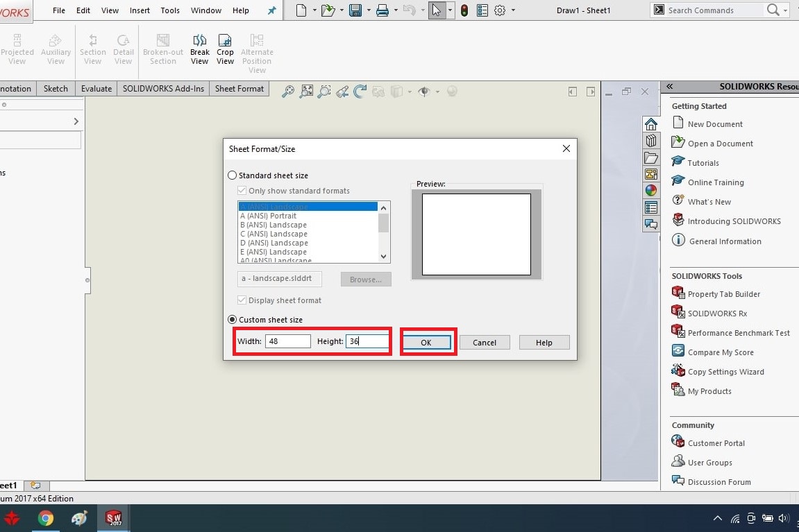Close the Sheet Format/Size dialog
Image resolution: width=799 pixels, height=532 pixels.
pos(566,148)
